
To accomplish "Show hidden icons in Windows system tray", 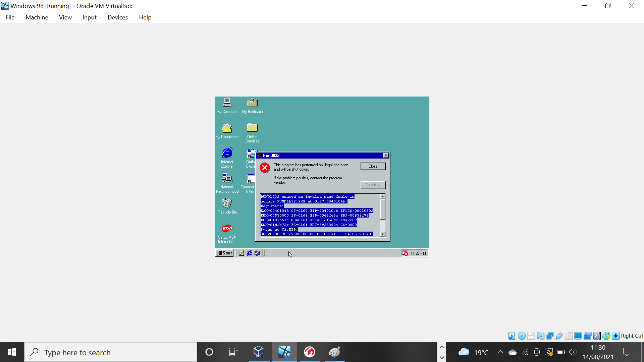I will (500, 352).
